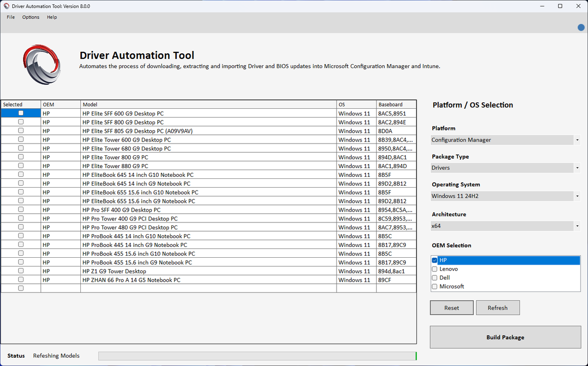This screenshot has height=366, width=588.
Task: Select checkbox in the empty bottom row
Action: 21,289
